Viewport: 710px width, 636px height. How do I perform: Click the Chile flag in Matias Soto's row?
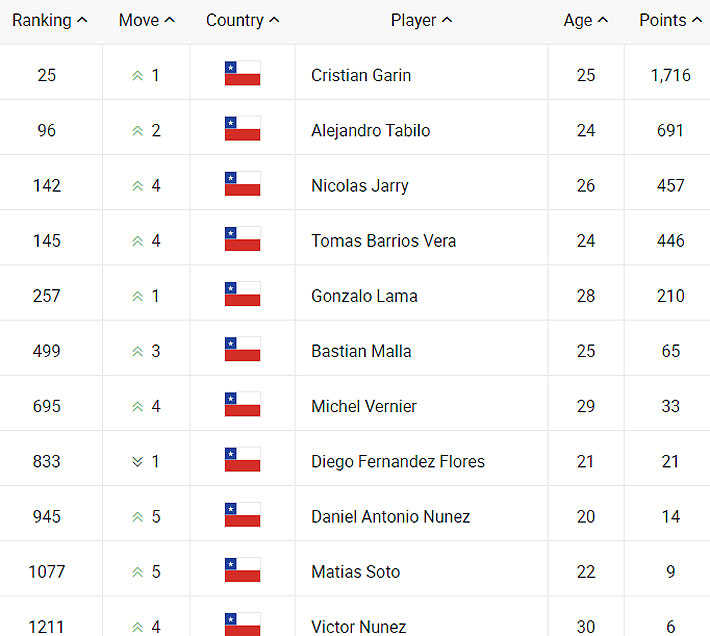click(x=242, y=571)
